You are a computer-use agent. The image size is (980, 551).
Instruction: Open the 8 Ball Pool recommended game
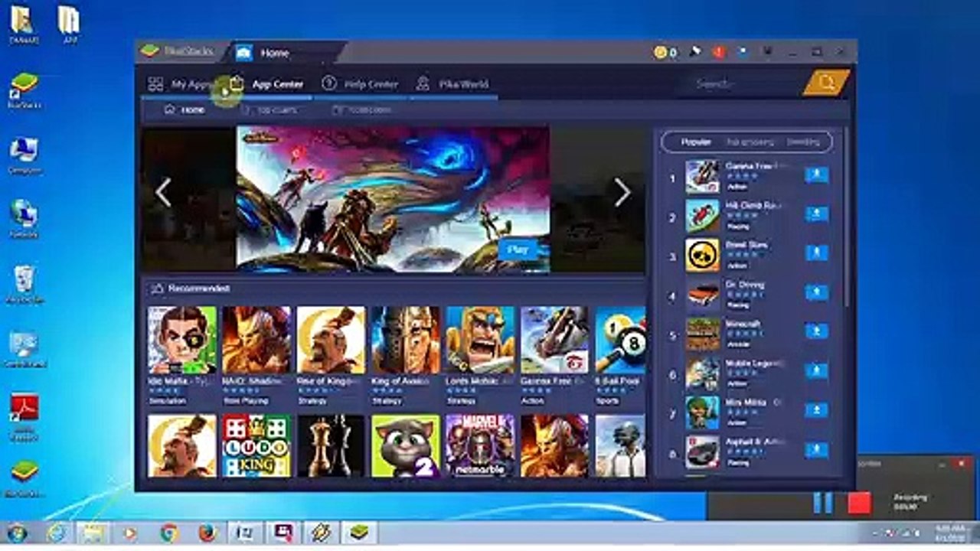[x=621, y=340]
